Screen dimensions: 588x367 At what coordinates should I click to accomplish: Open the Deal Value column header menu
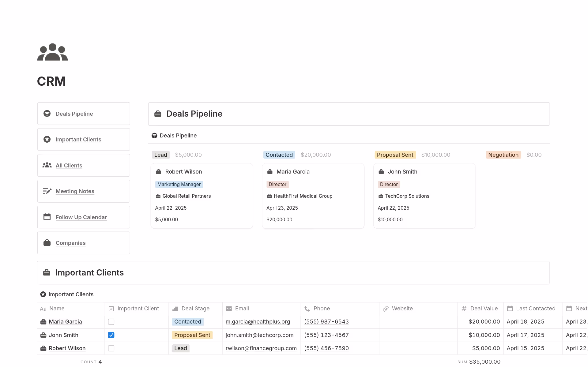pos(484,309)
